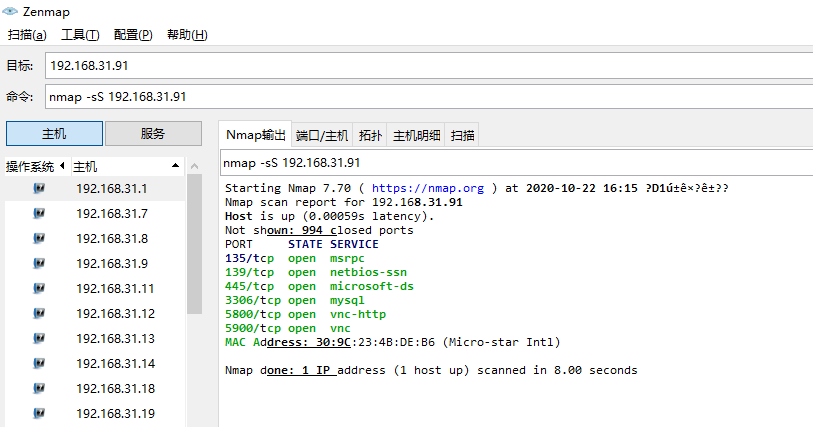
Task: Sort by 操作系统 column header
Action: [35, 166]
